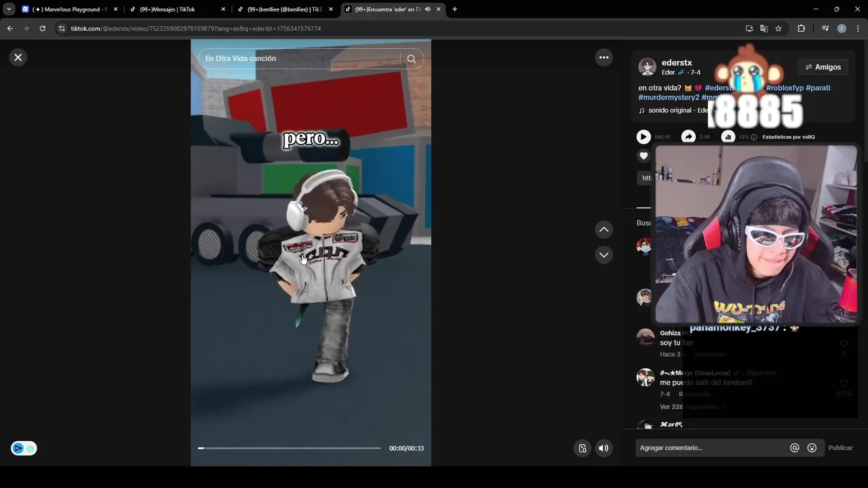Screen dimensions: 868x488
Task: Open the browser extensions puzzle icon
Action: coord(802,28)
